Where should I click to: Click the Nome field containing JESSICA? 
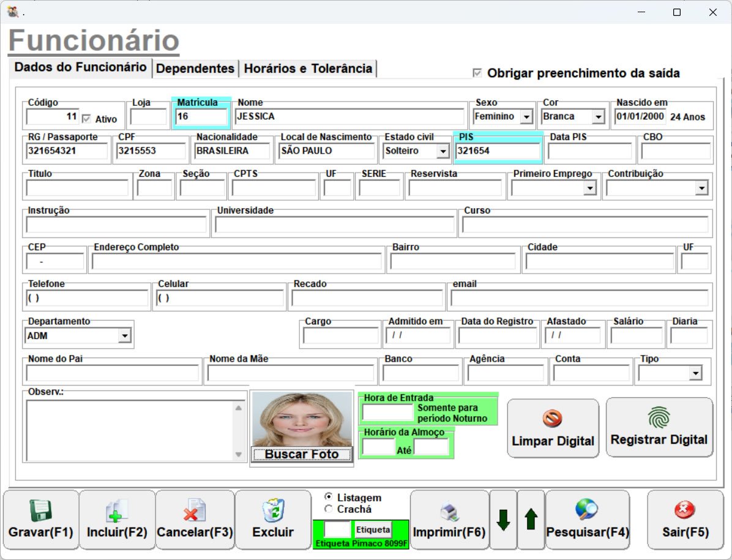coord(349,117)
